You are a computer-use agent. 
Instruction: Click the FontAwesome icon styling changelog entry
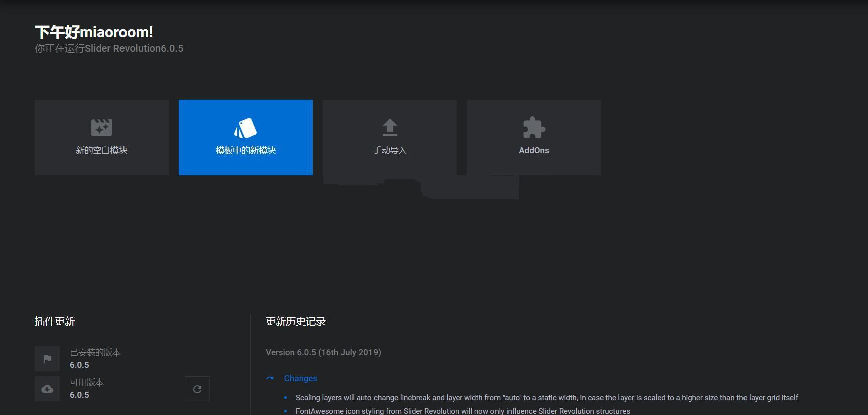click(462, 411)
